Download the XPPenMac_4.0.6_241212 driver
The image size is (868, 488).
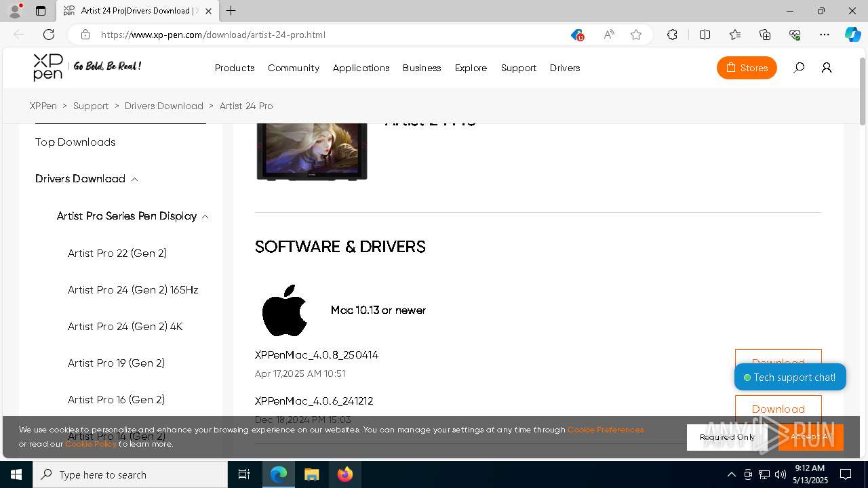pos(778,409)
